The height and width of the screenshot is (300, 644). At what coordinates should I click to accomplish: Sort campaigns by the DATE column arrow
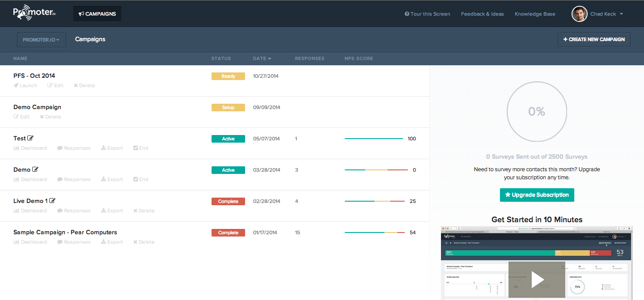(x=270, y=59)
